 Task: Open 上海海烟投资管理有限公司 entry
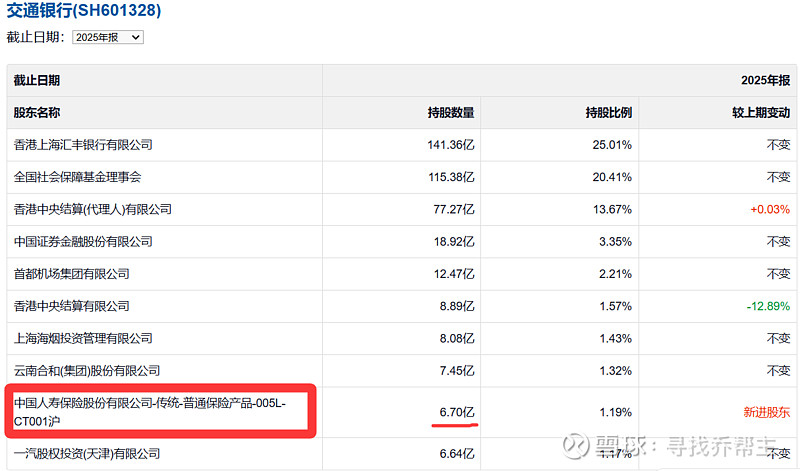click(x=83, y=338)
